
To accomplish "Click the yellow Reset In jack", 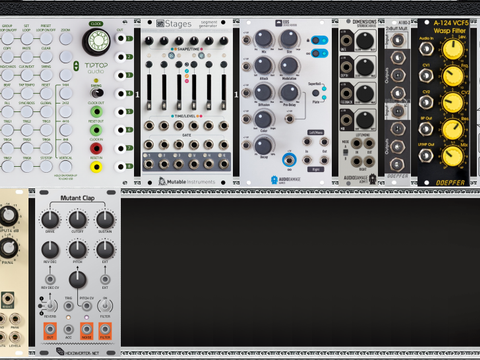I will pyautogui.click(x=96, y=167).
